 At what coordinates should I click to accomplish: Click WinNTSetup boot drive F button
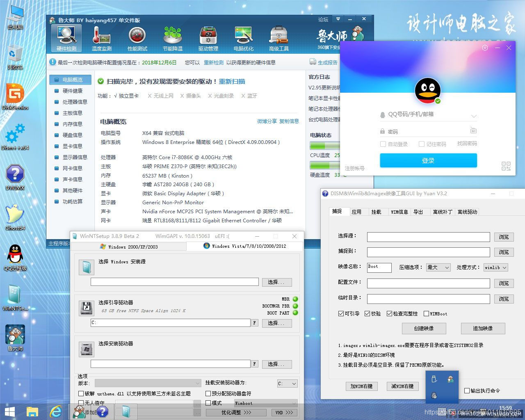coord(255,323)
